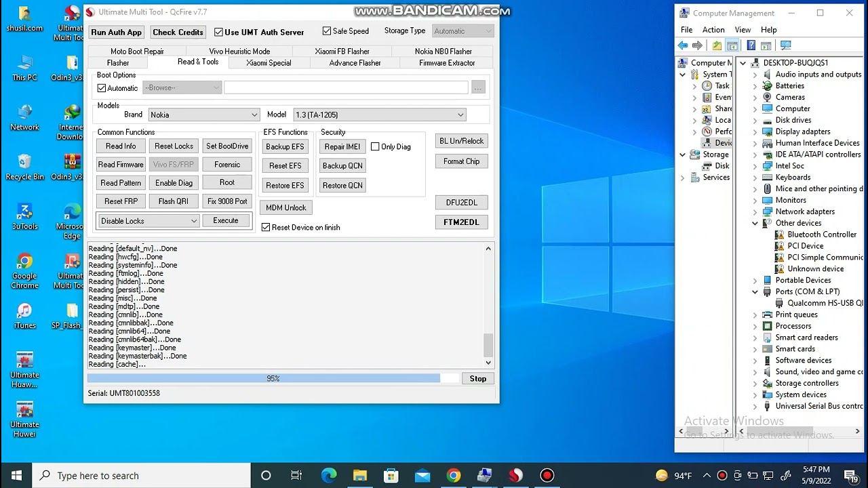Switch to Moto Boot Repair tab
The height and width of the screenshot is (488, 868).
(x=137, y=52)
